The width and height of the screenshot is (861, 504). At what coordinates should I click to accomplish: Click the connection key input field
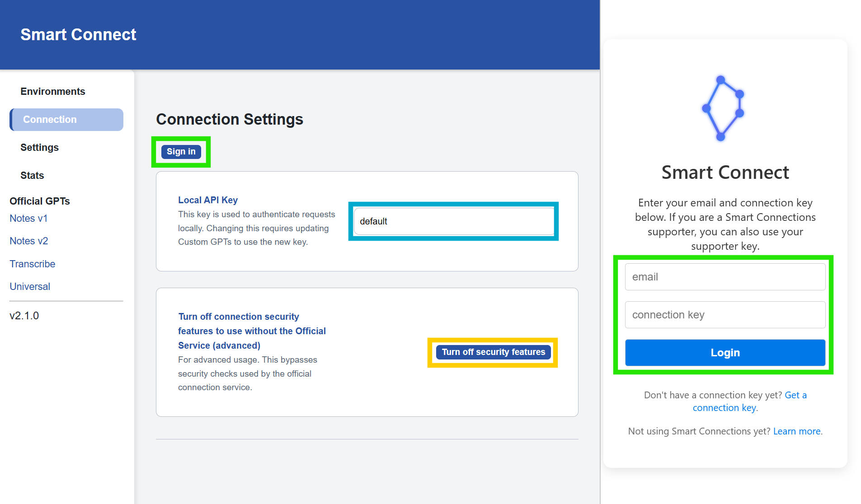click(x=725, y=314)
